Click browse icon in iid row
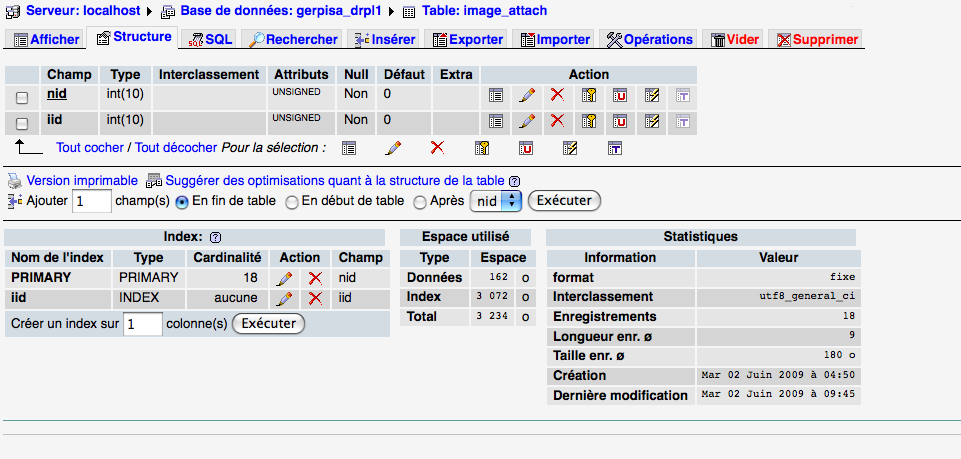Screen dimensions: 961x459 [x=496, y=121]
